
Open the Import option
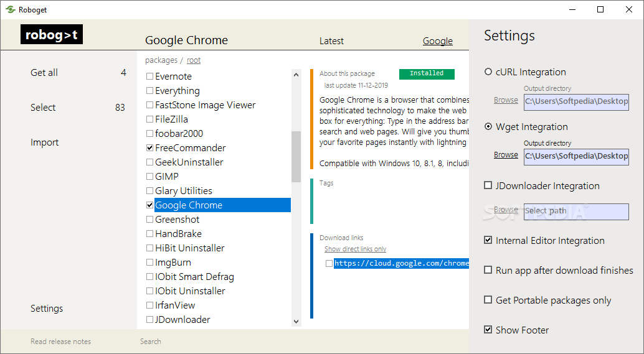[44, 142]
